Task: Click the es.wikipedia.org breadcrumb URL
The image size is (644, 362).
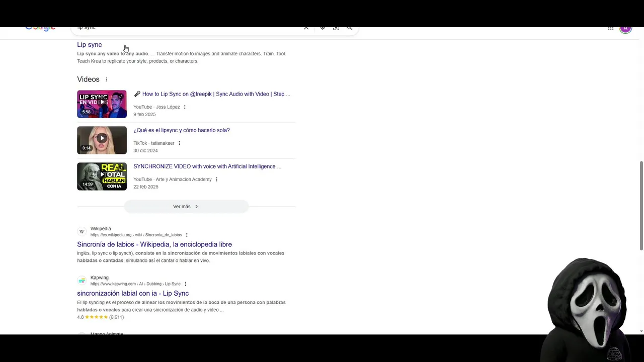Action: (x=136, y=235)
